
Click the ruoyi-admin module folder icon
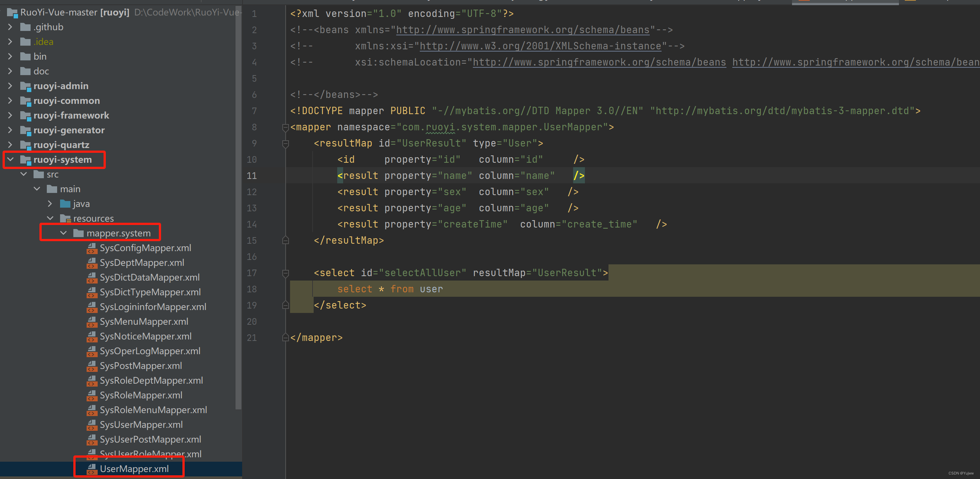tap(25, 86)
